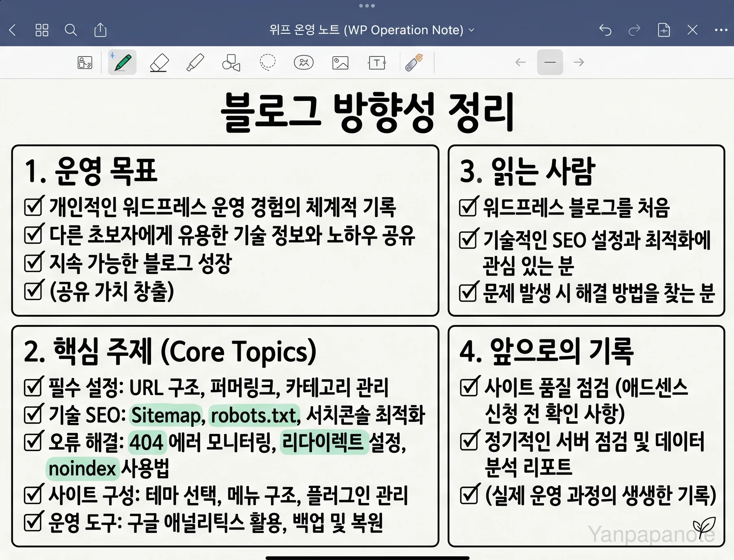Select the Highlighter tool
This screenshot has height=560, width=734.
click(195, 63)
